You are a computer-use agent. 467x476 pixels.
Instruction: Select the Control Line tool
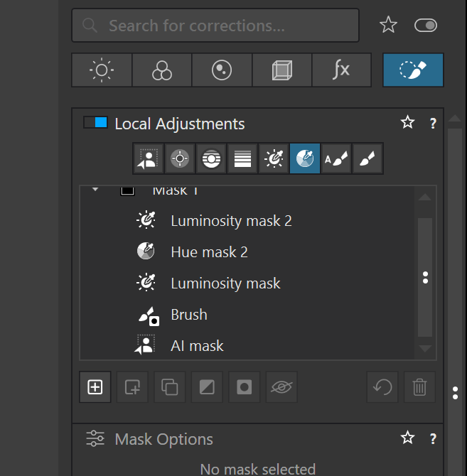[210, 158]
